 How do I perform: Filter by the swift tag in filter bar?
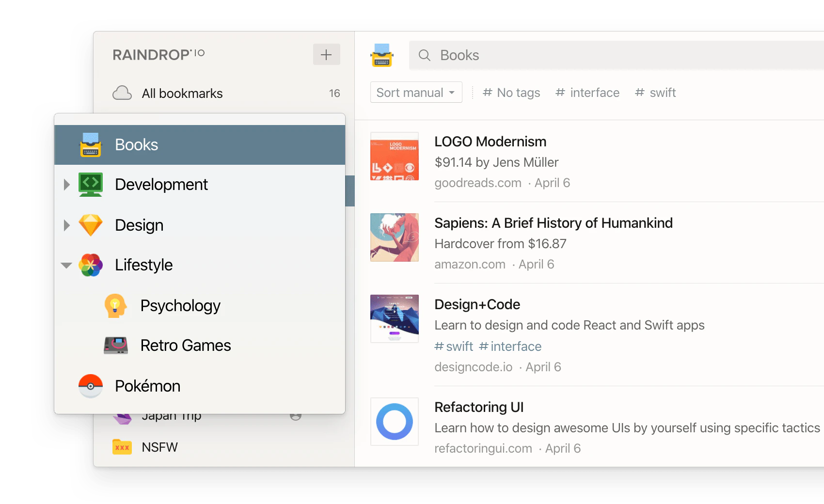click(x=655, y=93)
